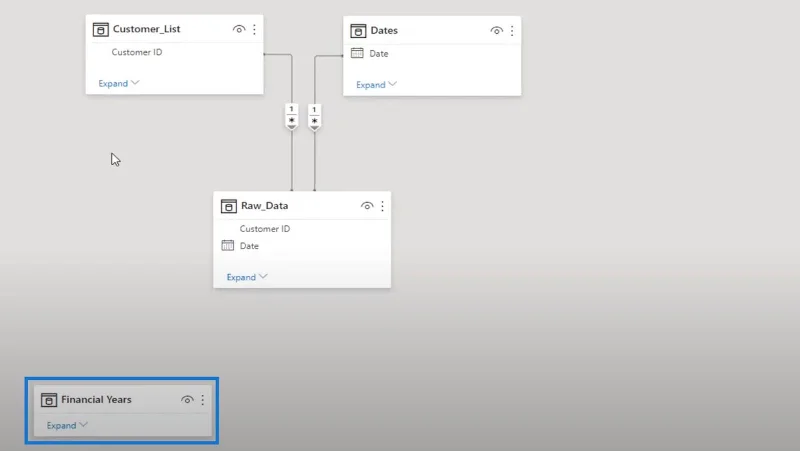Expand the Customer_List table fields
Image resolution: width=800 pixels, height=451 pixels.
click(x=118, y=83)
